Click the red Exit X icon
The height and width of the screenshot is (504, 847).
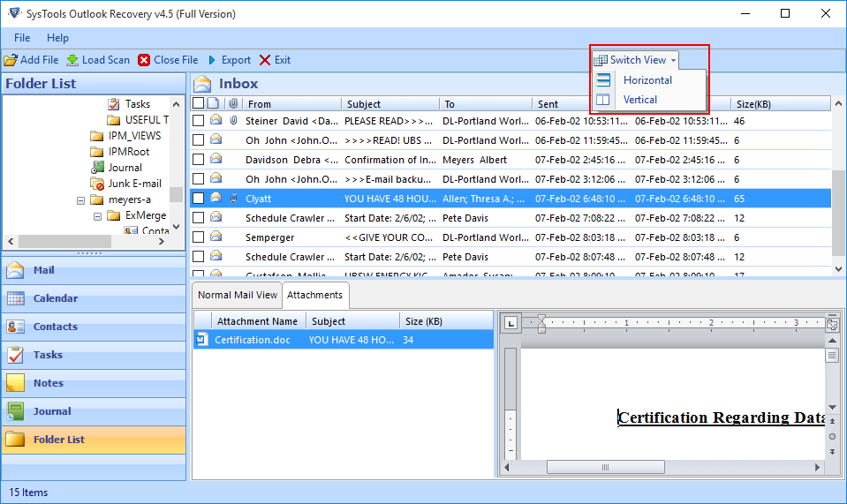265,60
